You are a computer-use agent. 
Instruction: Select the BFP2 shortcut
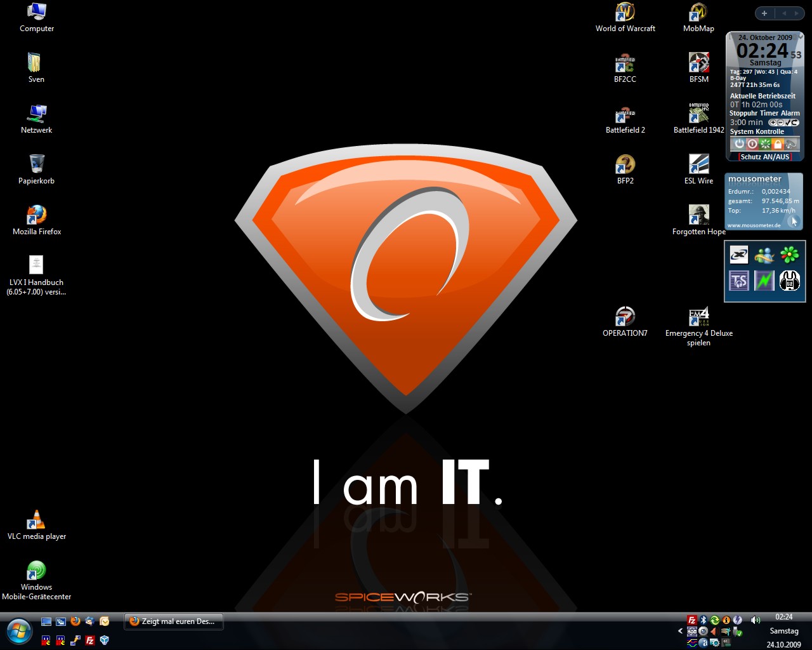click(x=625, y=169)
